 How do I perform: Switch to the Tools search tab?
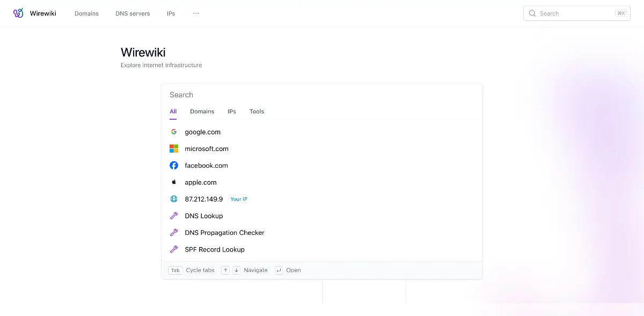pyautogui.click(x=257, y=112)
